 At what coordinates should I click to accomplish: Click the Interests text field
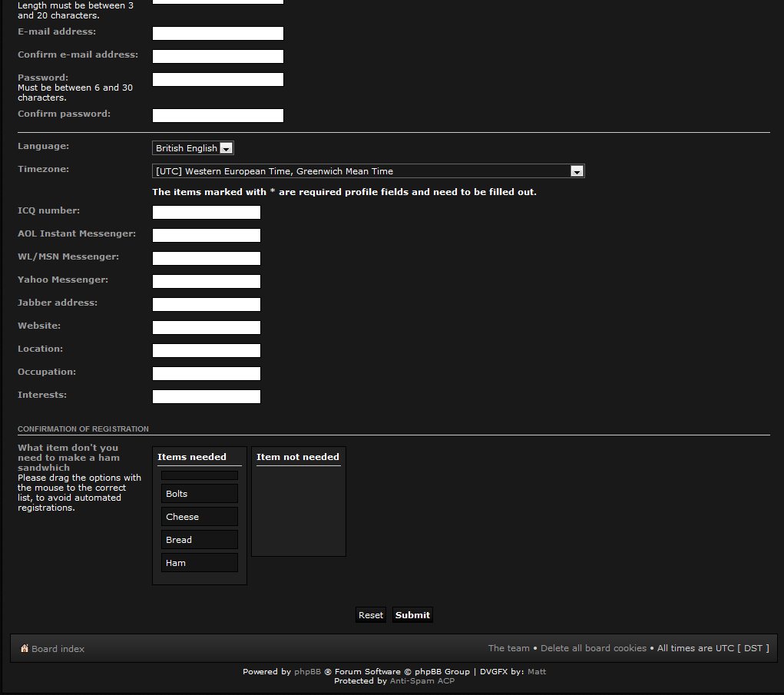[207, 397]
